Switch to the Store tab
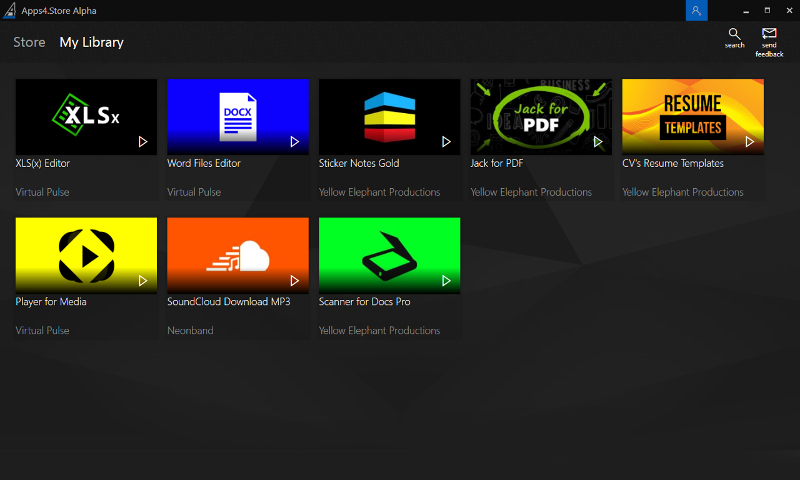 [x=29, y=42]
